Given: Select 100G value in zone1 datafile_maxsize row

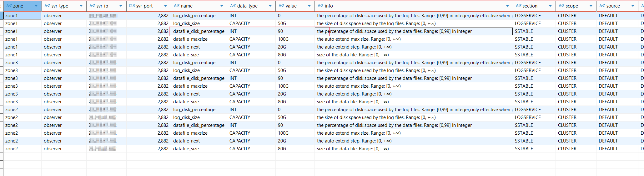Looking at the screenshot, I should click(x=295, y=39).
